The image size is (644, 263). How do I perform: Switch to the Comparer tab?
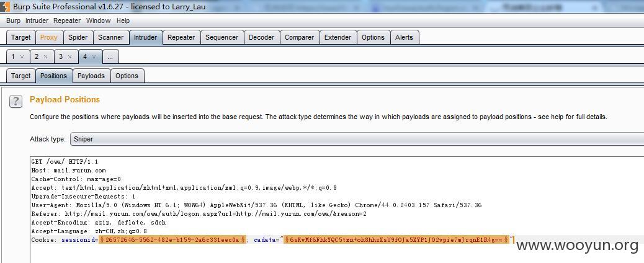(300, 37)
